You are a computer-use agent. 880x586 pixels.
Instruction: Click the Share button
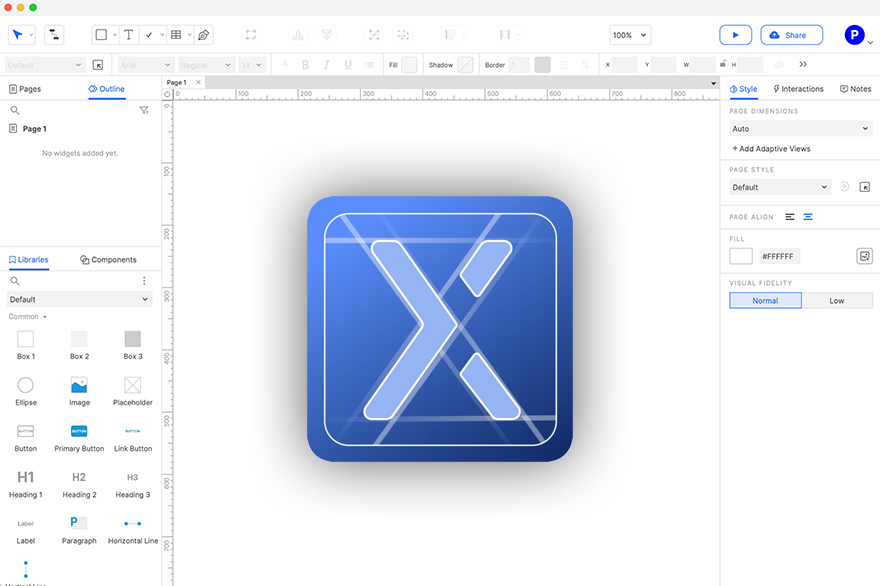(x=791, y=34)
